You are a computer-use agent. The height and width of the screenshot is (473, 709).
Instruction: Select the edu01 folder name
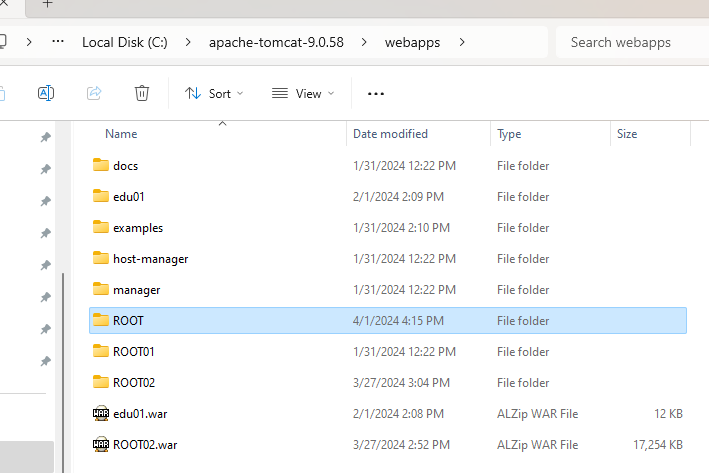tap(129, 197)
